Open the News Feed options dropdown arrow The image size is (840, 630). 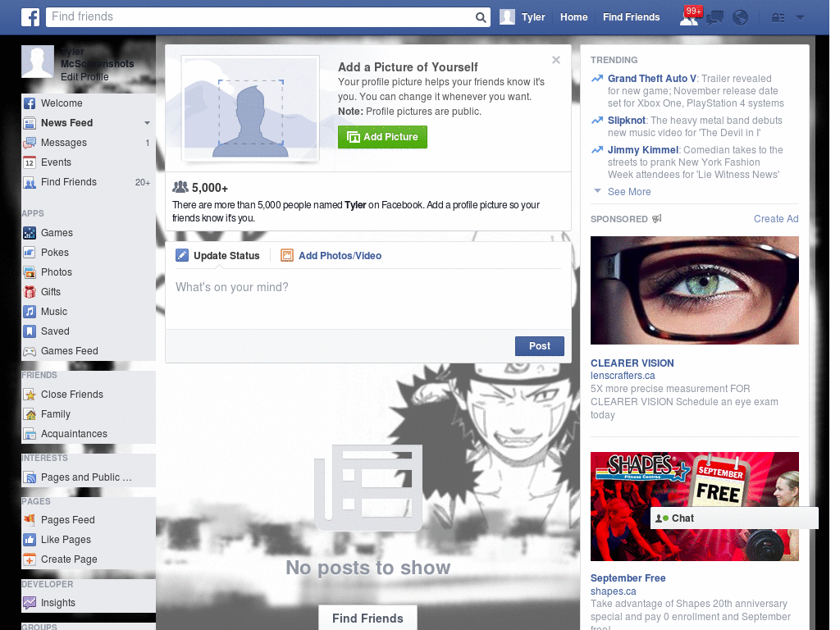click(x=147, y=123)
